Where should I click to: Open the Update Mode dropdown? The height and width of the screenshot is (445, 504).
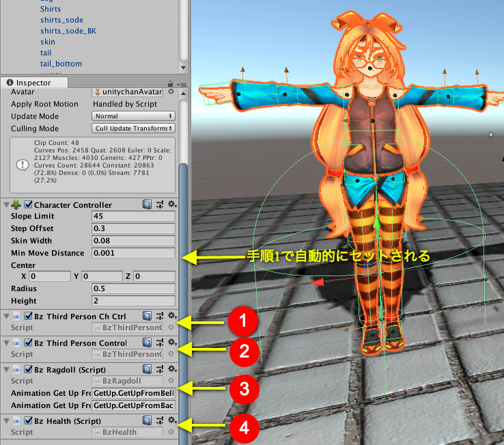point(133,116)
